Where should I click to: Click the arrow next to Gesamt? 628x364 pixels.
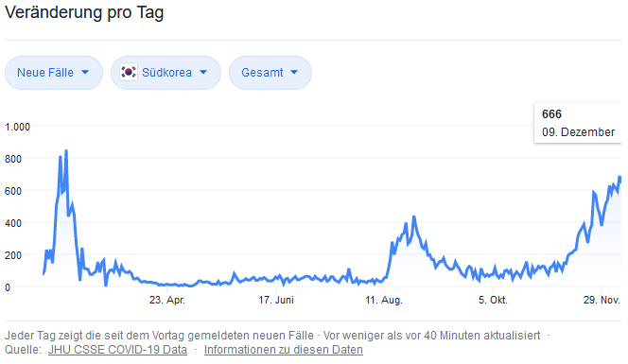coord(294,73)
